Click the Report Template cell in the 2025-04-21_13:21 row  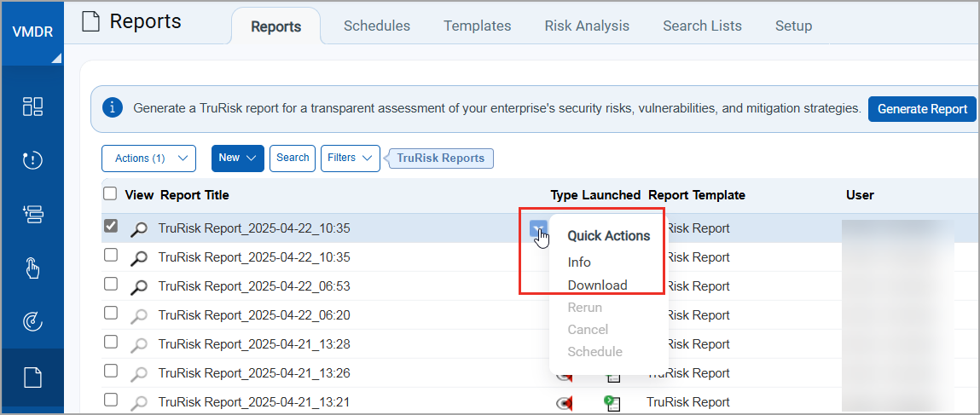pyautogui.click(x=688, y=402)
